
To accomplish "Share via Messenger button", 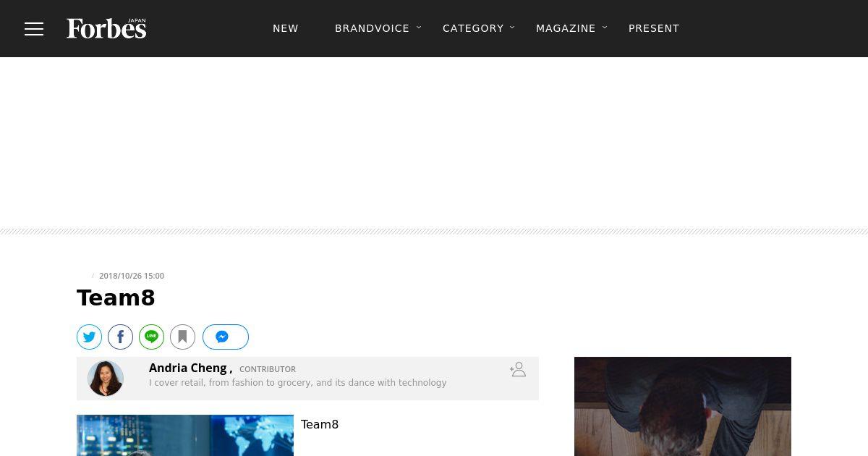I will coord(226,337).
